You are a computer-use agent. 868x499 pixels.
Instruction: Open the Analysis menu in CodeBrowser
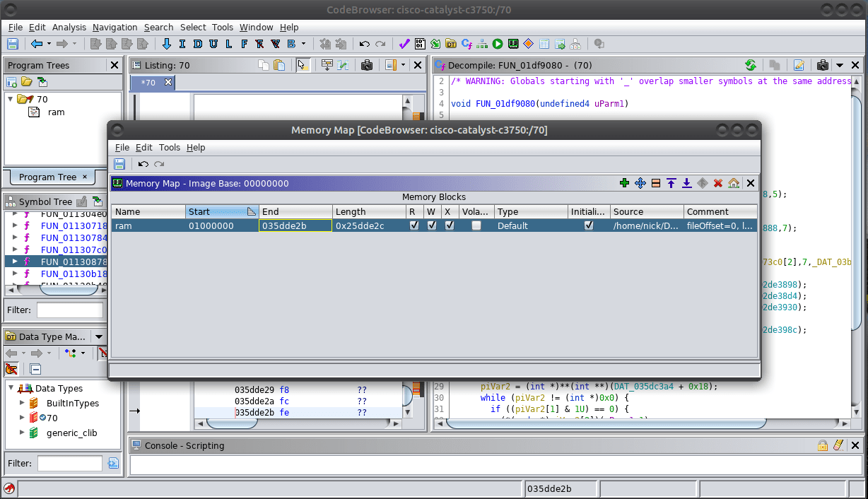(69, 27)
